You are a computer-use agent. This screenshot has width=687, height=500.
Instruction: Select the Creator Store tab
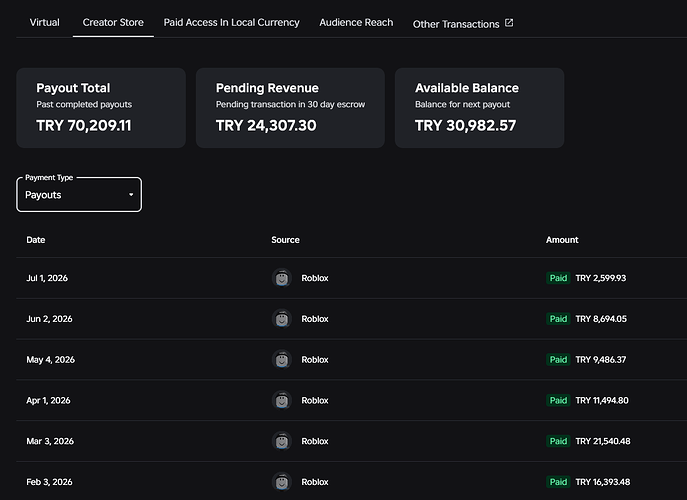[x=113, y=22]
